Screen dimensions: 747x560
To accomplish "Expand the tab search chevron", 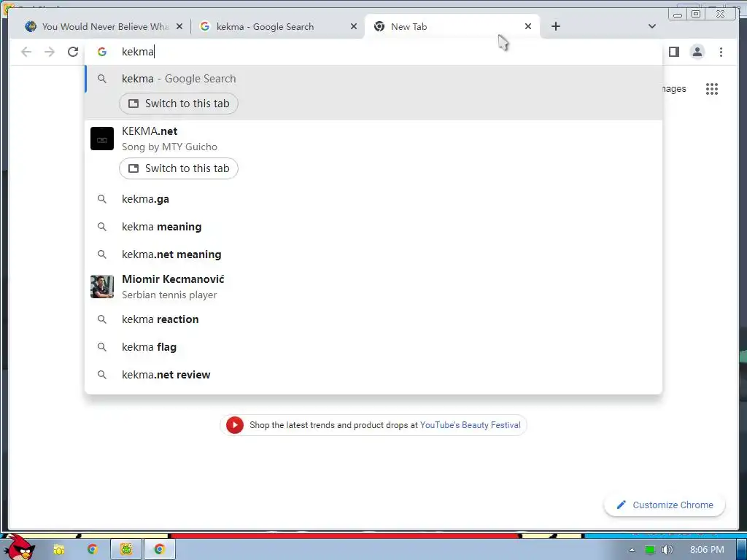I will [652, 26].
